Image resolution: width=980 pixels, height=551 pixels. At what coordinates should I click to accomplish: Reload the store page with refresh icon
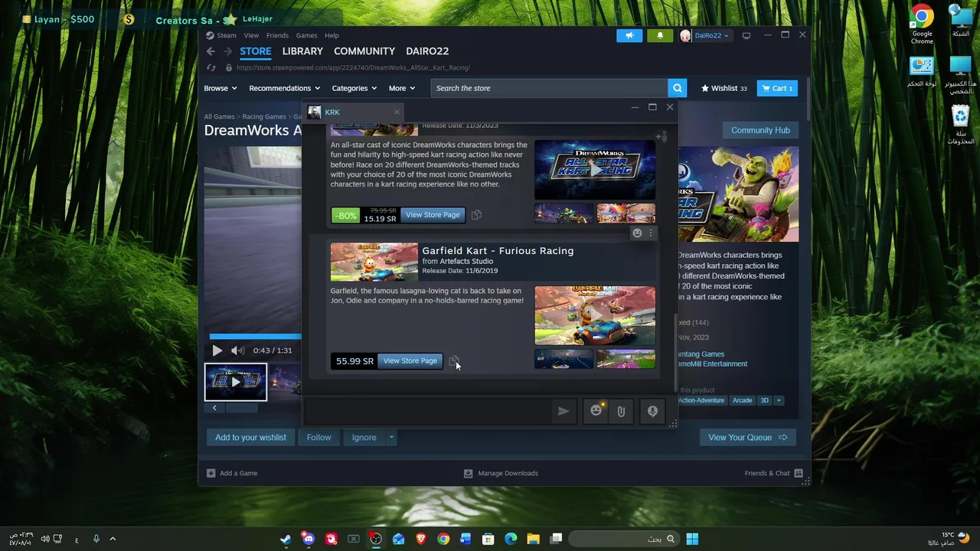211,67
